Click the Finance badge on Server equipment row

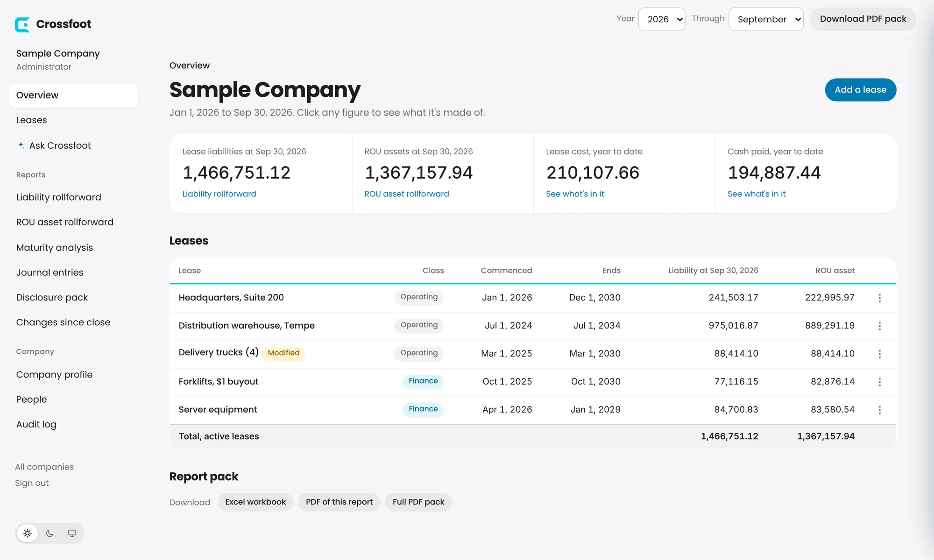point(423,409)
